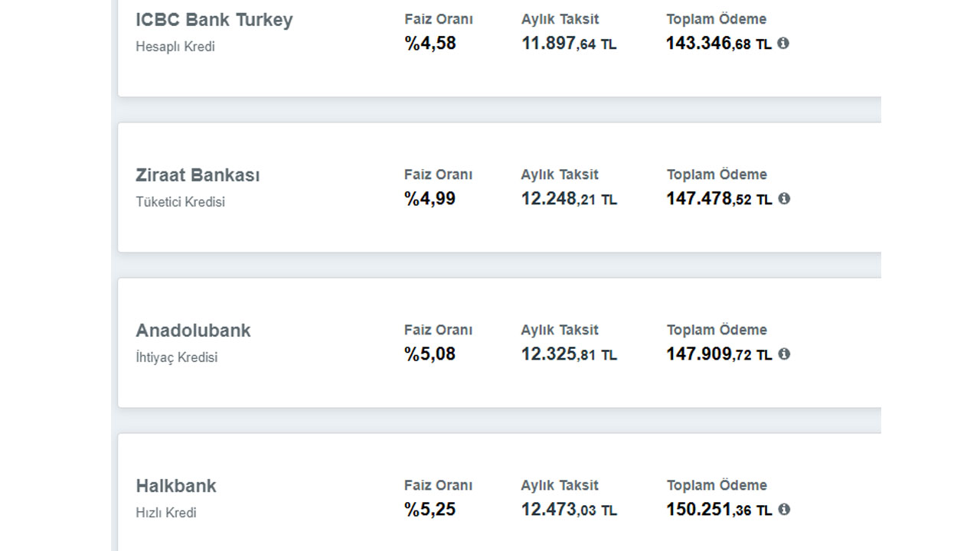Click Ziraat interest rate %4,99
This screenshot has width=980, height=551.
pyautogui.click(x=430, y=199)
